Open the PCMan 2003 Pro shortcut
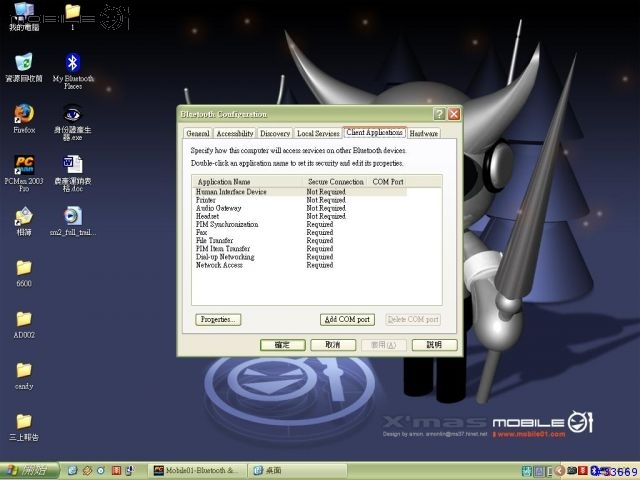Viewport: 640px width, 480px height. click(24, 173)
